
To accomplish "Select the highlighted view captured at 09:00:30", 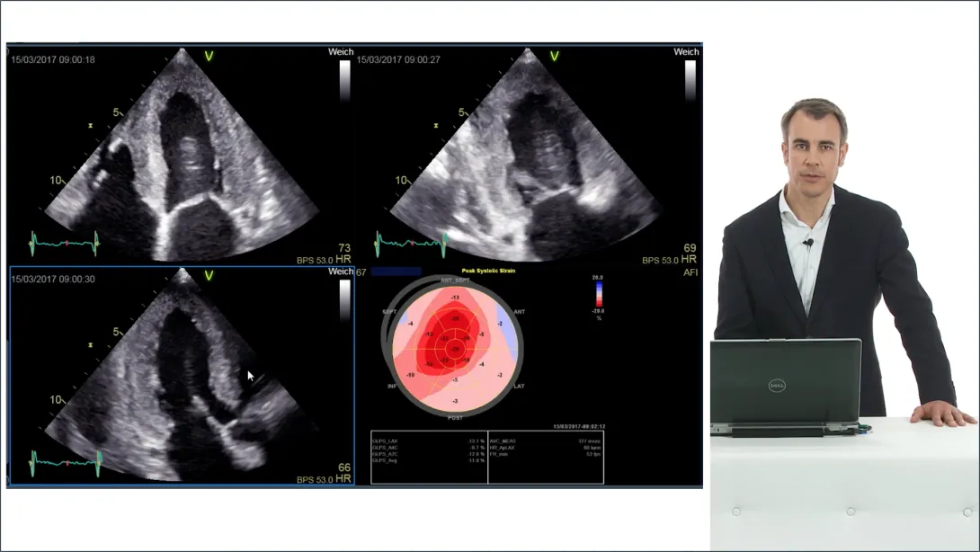I will click(182, 376).
